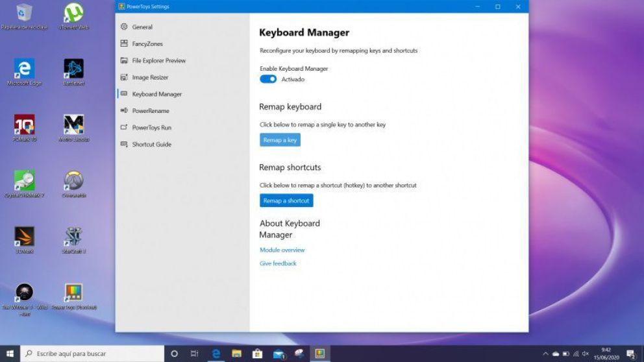Viewport: 644px width, 362px height.
Task: Open the Action Center notifications
Action: 631,354
